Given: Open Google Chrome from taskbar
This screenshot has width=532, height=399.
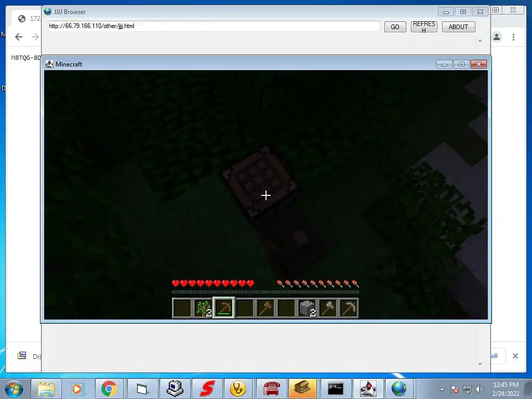Looking at the screenshot, I should pos(109,389).
